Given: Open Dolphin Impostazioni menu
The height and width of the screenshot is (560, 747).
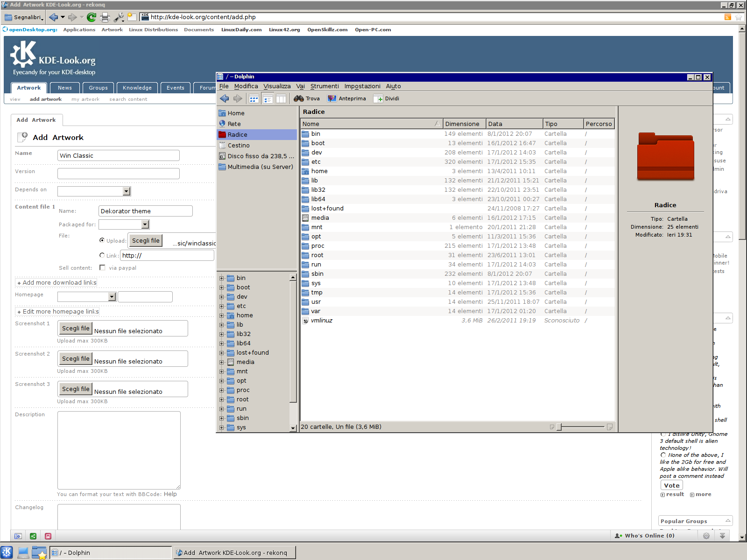Looking at the screenshot, I should pos(362,86).
